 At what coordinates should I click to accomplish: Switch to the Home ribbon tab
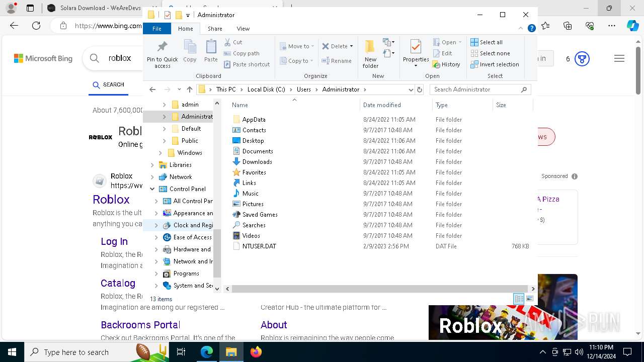185,29
